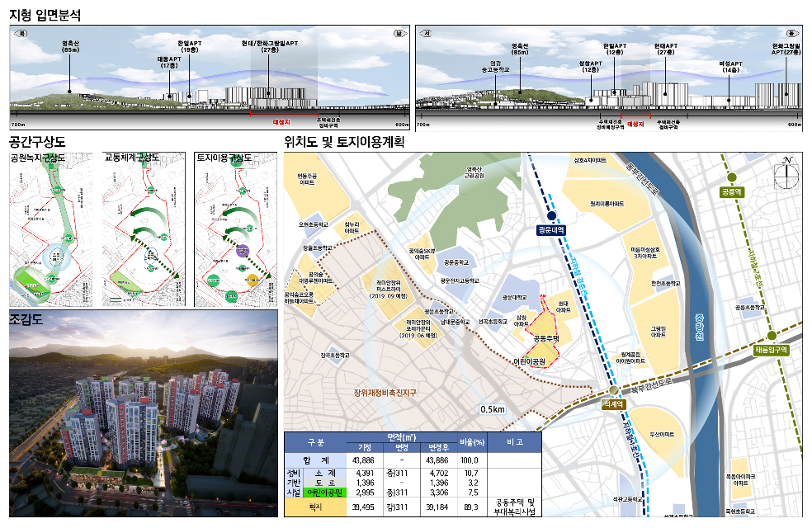Click the north compass icon on the map
This screenshot has height=528, width=812.
click(x=788, y=172)
